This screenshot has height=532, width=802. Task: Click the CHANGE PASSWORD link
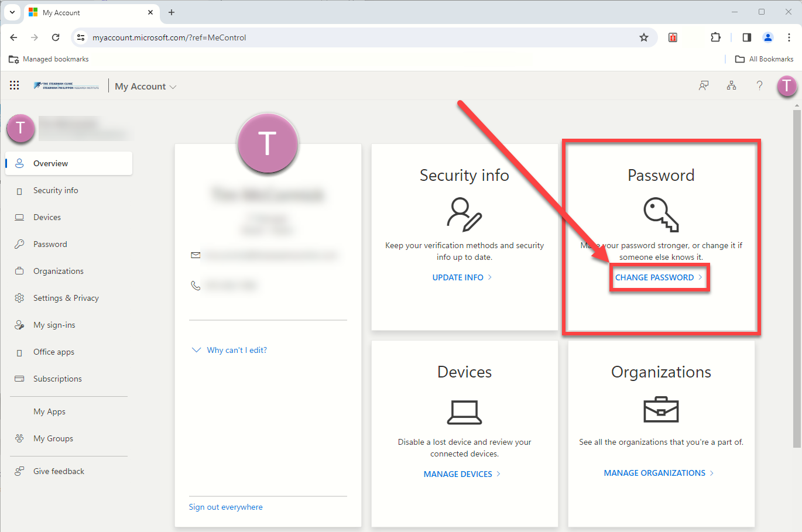point(659,277)
